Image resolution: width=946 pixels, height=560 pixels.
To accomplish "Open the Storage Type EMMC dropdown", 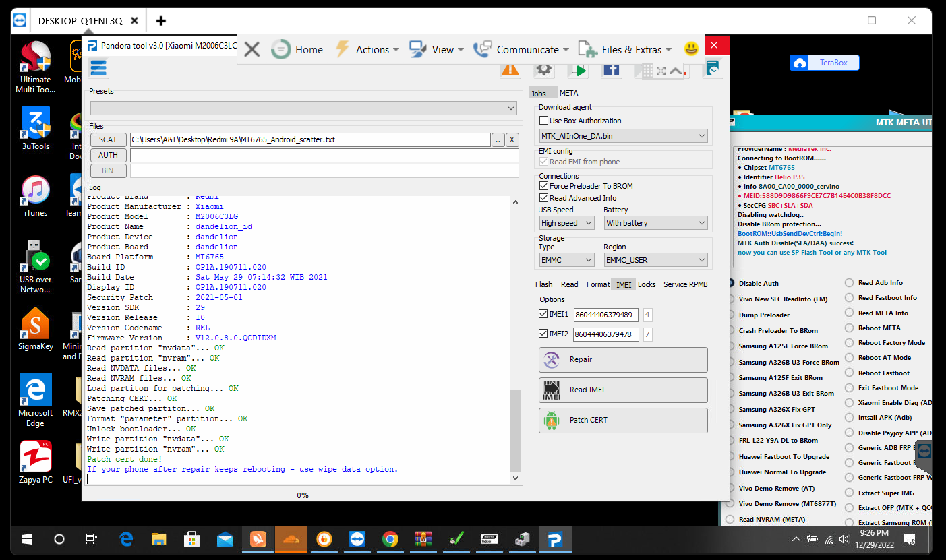I will tap(566, 260).
